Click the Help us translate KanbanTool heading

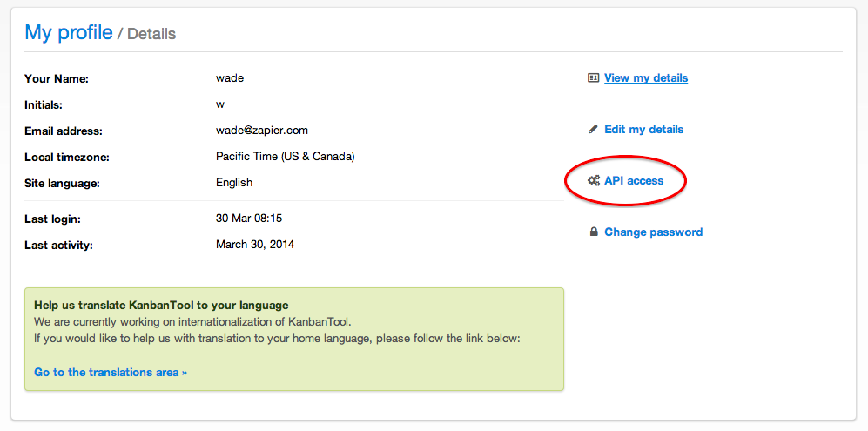tap(161, 306)
